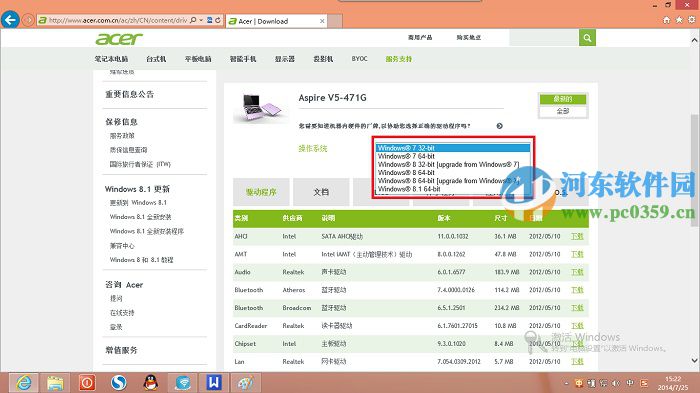Image resolution: width=700 pixels, height=393 pixels.
Task: Open the Sogou browser taskbar icon
Action: [x=119, y=383]
